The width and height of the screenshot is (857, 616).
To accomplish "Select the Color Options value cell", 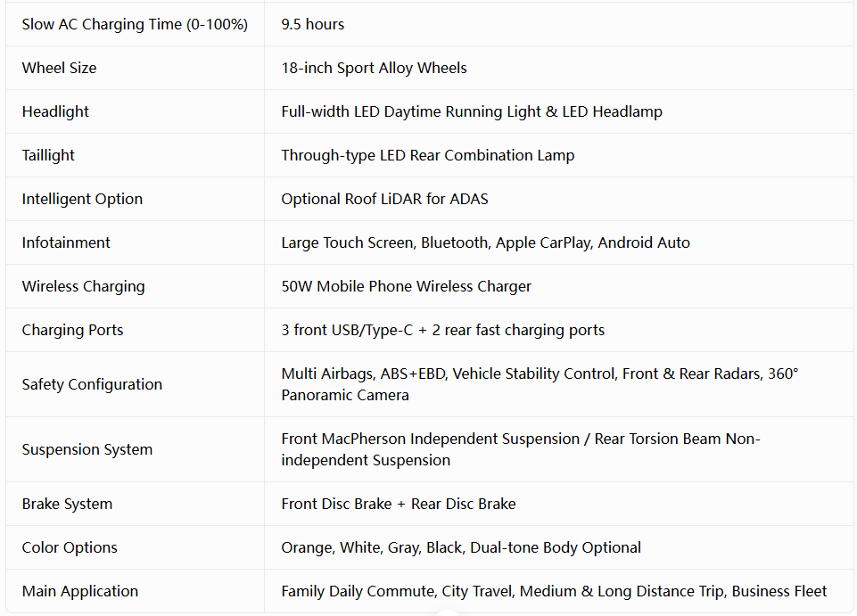I will point(558,547).
